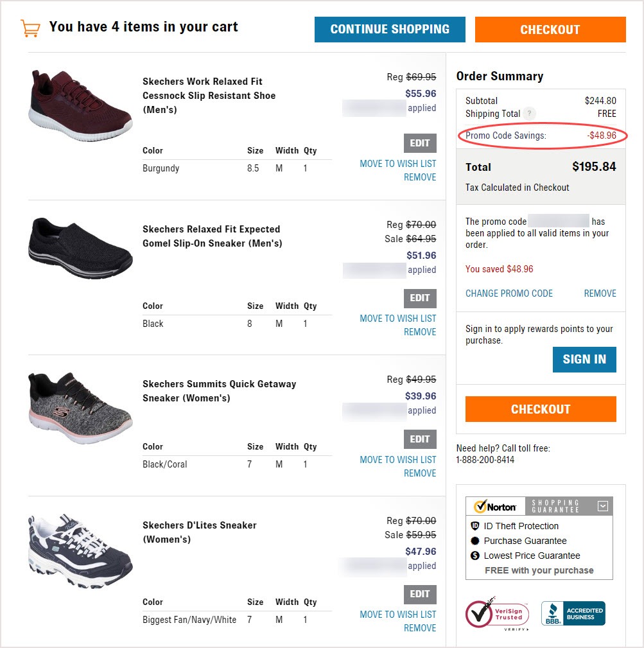
Task: Click the shipping total help question icon
Action: click(529, 114)
